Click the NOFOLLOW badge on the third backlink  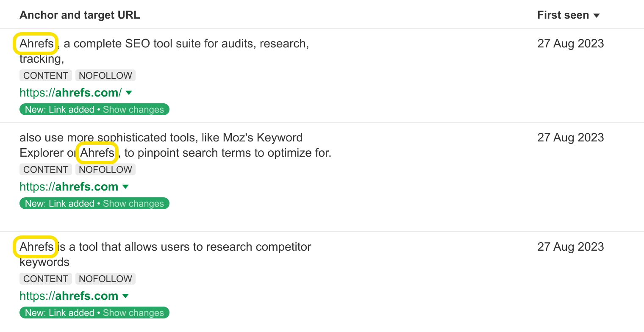click(105, 279)
